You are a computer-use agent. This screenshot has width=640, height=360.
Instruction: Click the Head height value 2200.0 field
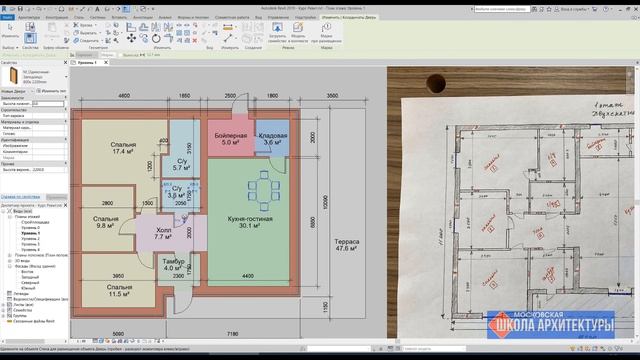pyautogui.click(x=49, y=169)
